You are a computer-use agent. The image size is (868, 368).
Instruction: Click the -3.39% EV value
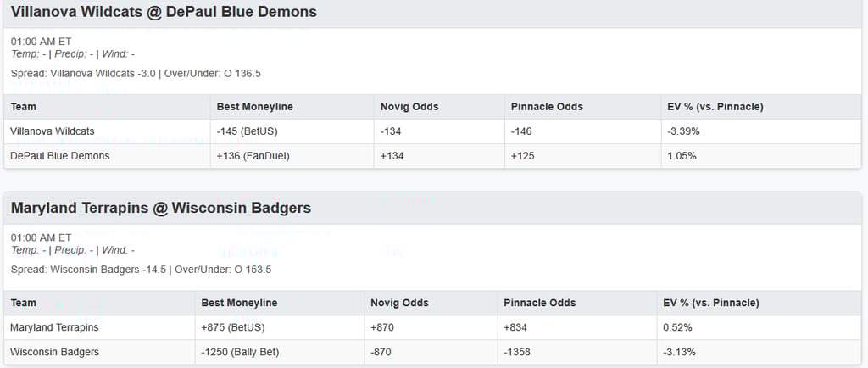coord(683,131)
